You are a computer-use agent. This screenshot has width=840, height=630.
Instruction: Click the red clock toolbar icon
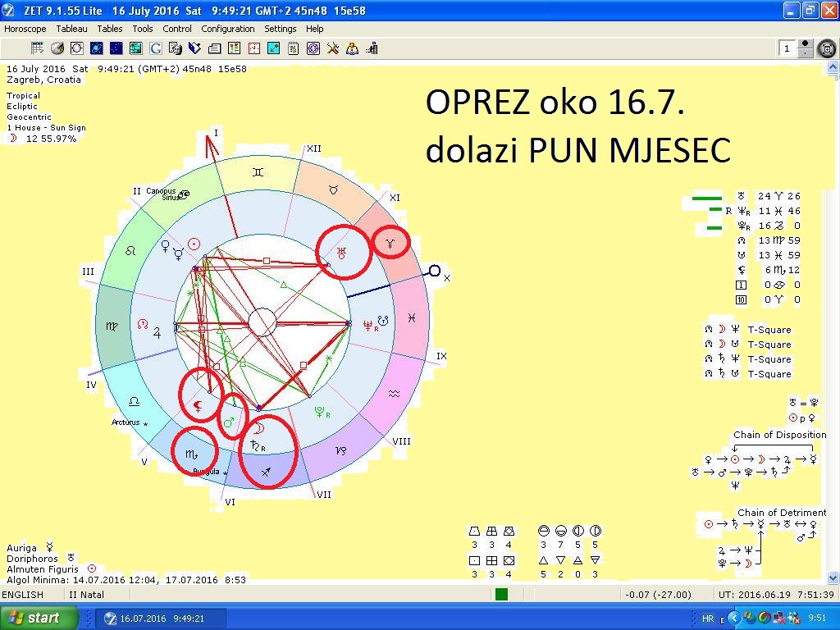(253, 48)
